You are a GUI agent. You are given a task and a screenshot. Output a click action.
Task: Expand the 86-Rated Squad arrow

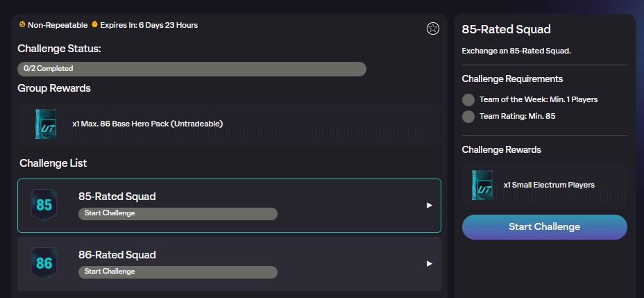[430, 264]
